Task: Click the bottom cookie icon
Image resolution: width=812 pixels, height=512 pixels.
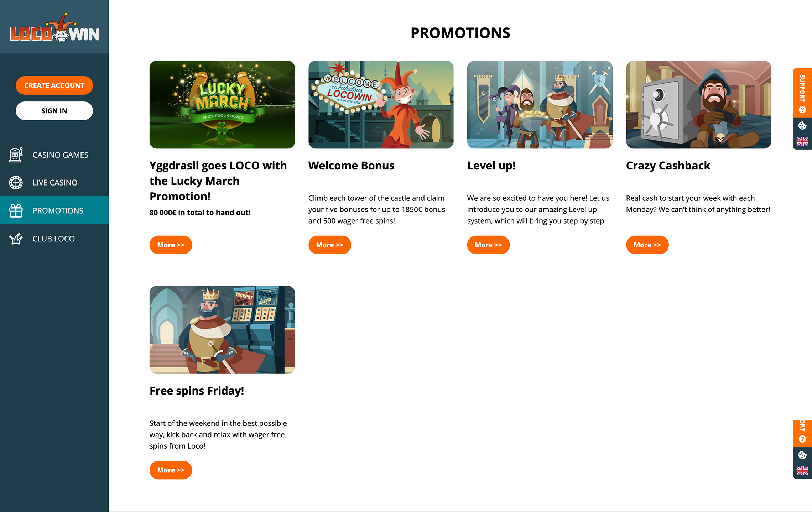Action: 802,455
